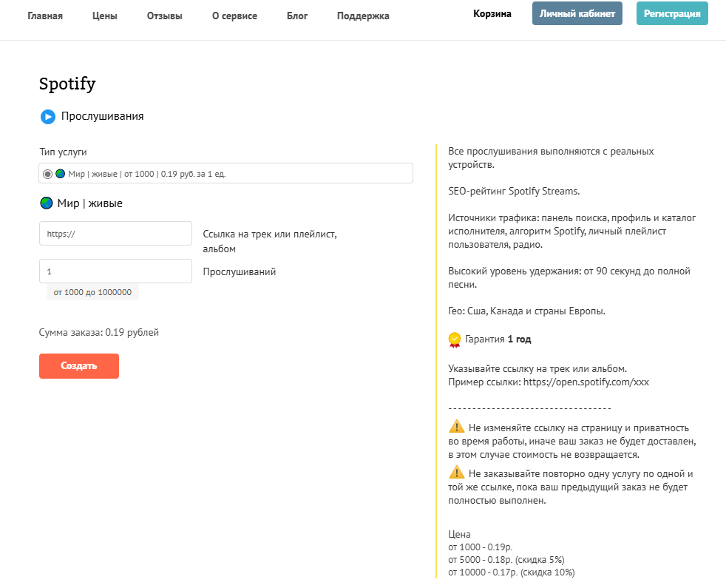Click the Spotify page heading
Viewport: 726px width, 588px height.
pos(67,84)
